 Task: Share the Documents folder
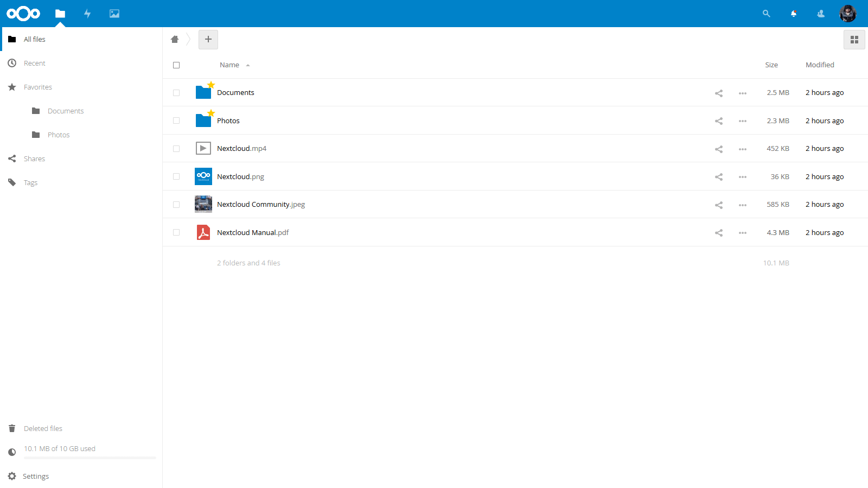click(x=719, y=93)
